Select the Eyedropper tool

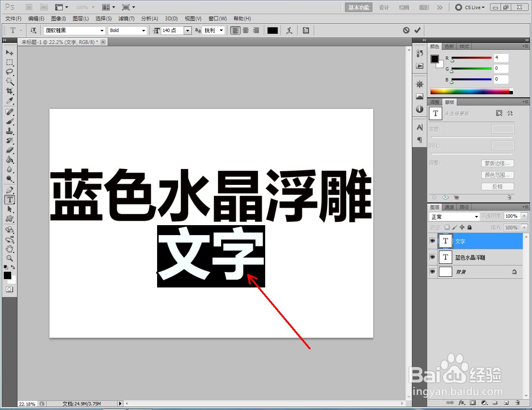10,101
